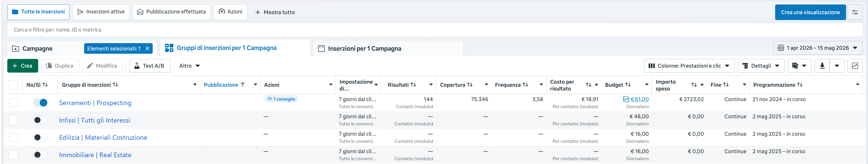This screenshot has width=868, height=164.
Task: Switch to Inserzioni per 1 Campagna tab
Action: 388,49
